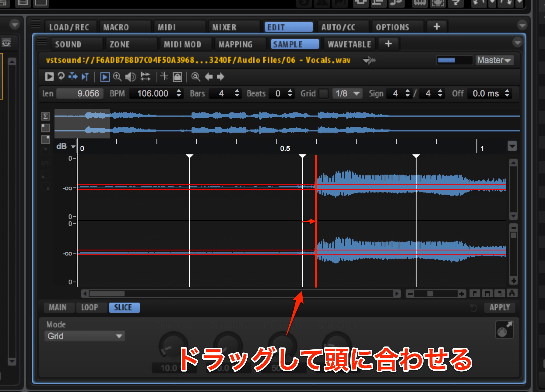The width and height of the screenshot is (545, 392).
Task: Click the MIDI export drag icon
Action: (504, 330)
